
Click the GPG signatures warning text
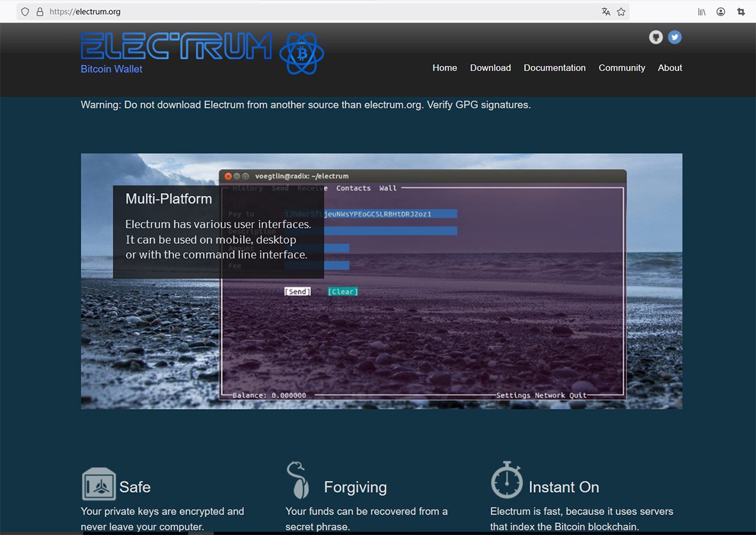(306, 104)
